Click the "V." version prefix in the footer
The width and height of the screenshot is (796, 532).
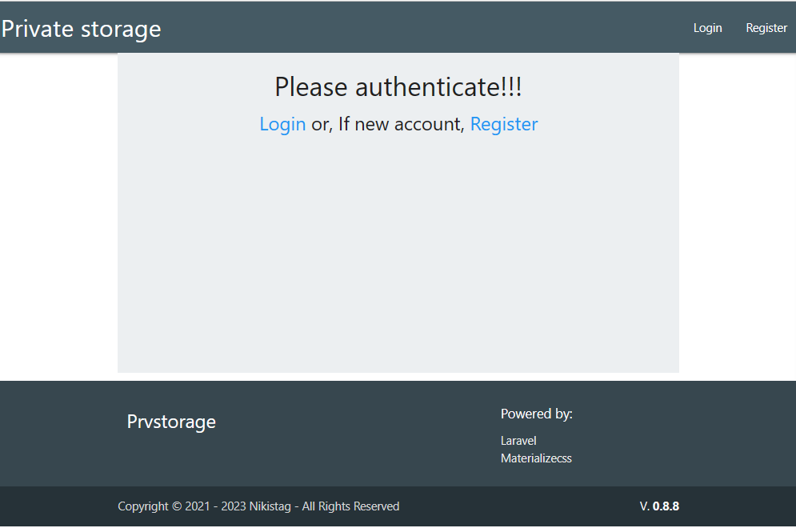[644, 506]
